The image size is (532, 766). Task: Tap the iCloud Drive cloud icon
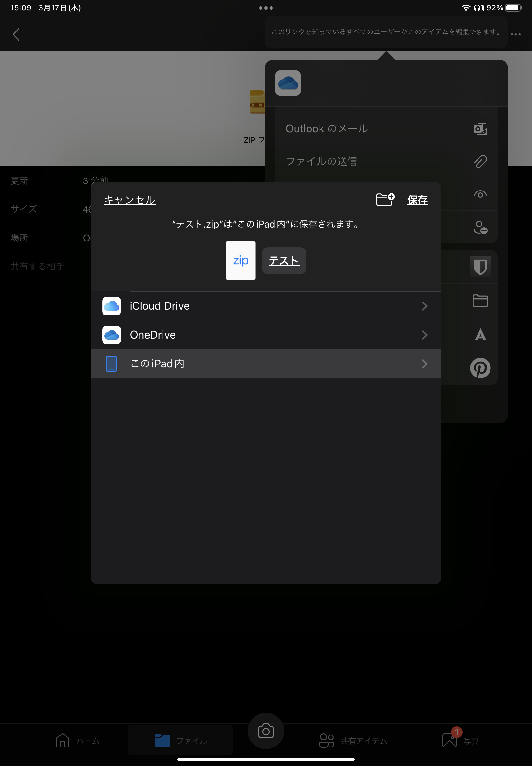tap(111, 306)
